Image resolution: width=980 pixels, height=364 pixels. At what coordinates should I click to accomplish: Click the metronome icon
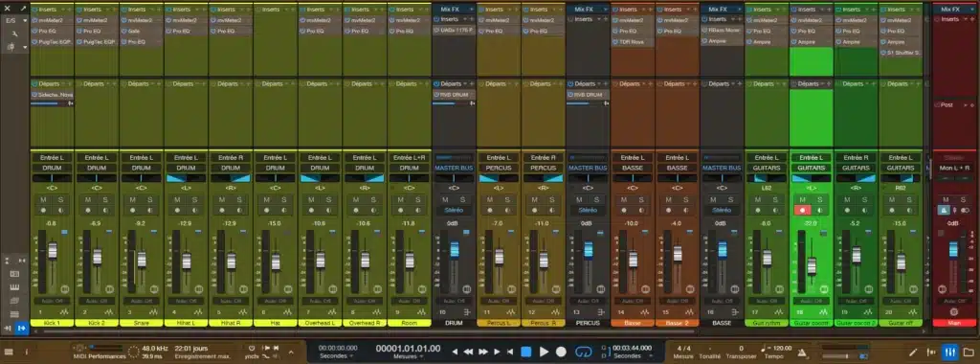[802, 353]
